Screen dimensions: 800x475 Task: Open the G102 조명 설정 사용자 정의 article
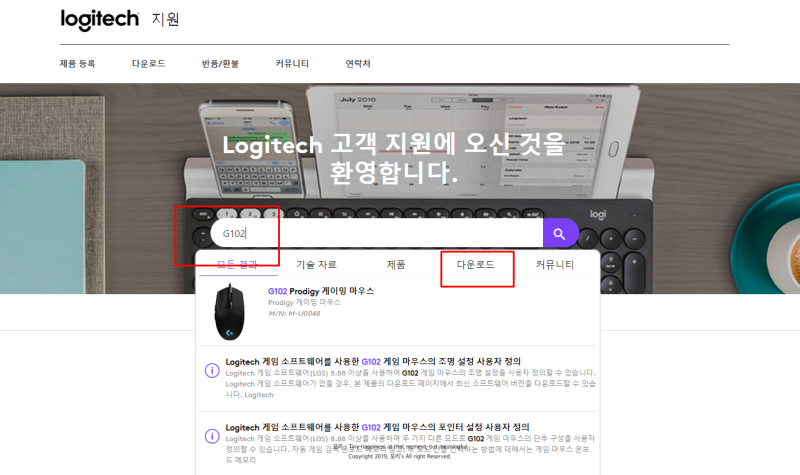coord(373,361)
